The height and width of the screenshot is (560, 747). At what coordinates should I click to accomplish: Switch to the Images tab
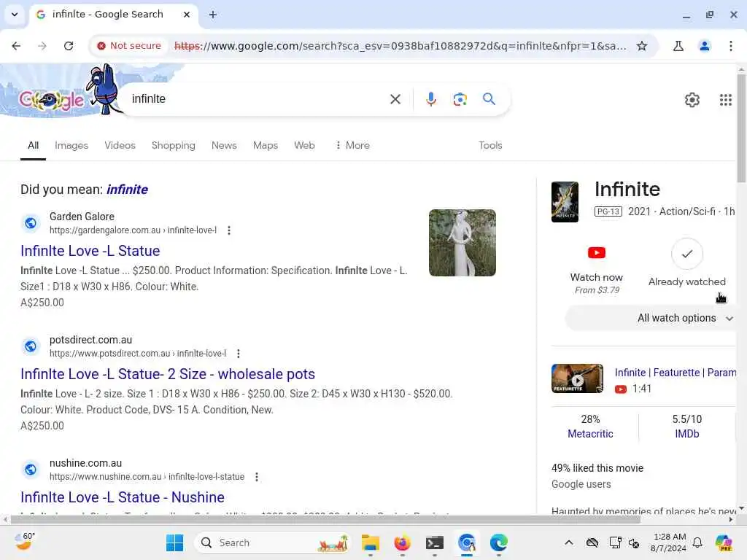[x=71, y=145]
